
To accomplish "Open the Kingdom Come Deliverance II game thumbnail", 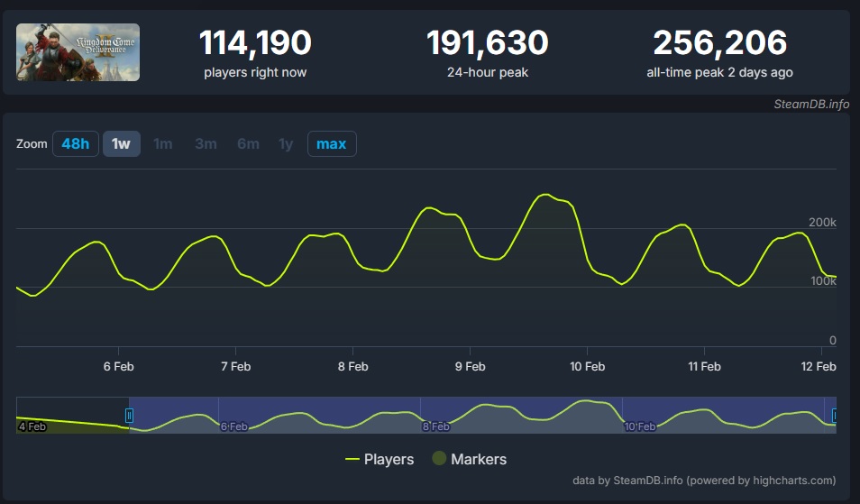I will [x=78, y=52].
